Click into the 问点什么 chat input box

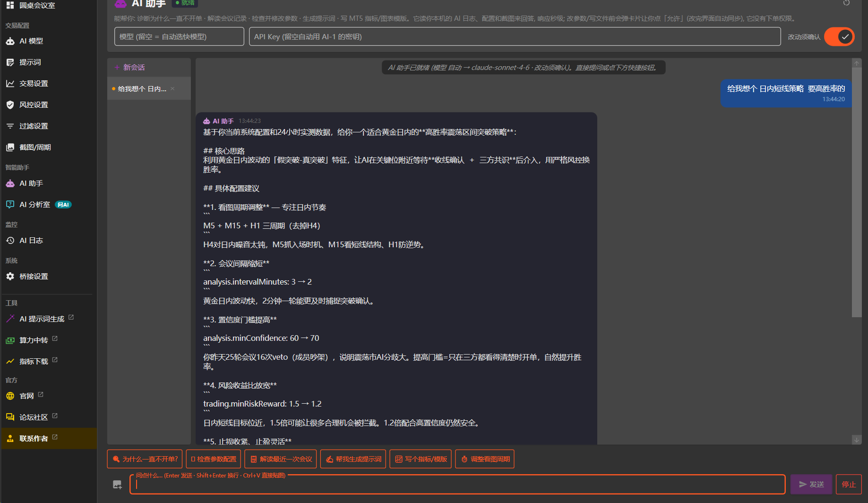(x=457, y=485)
